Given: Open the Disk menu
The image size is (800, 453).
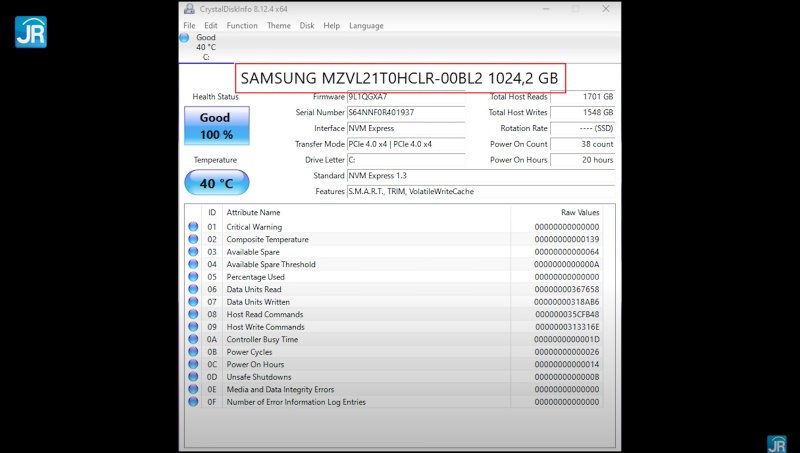Looking at the screenshot, I should point(307,25).
